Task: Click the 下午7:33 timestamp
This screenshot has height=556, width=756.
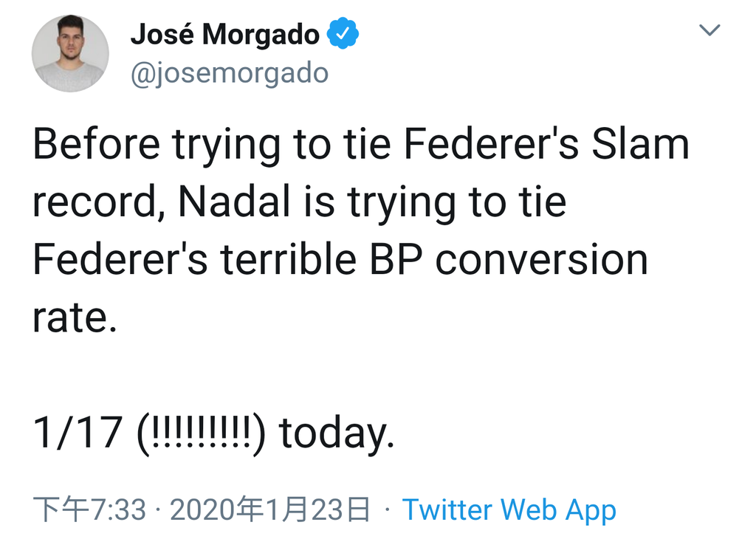Action: pyautogui.click(x=89, y=509)
